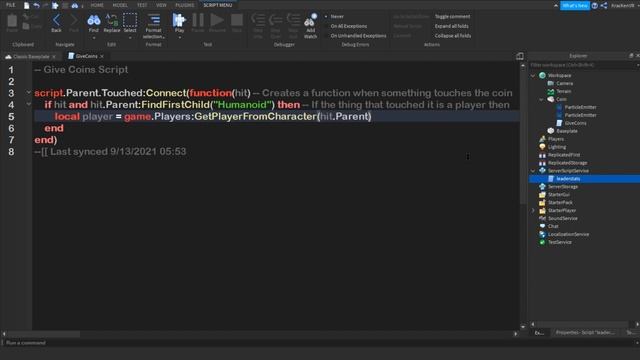
Task: Click the binoculars quick-access icon
Action: coord(75,5)
